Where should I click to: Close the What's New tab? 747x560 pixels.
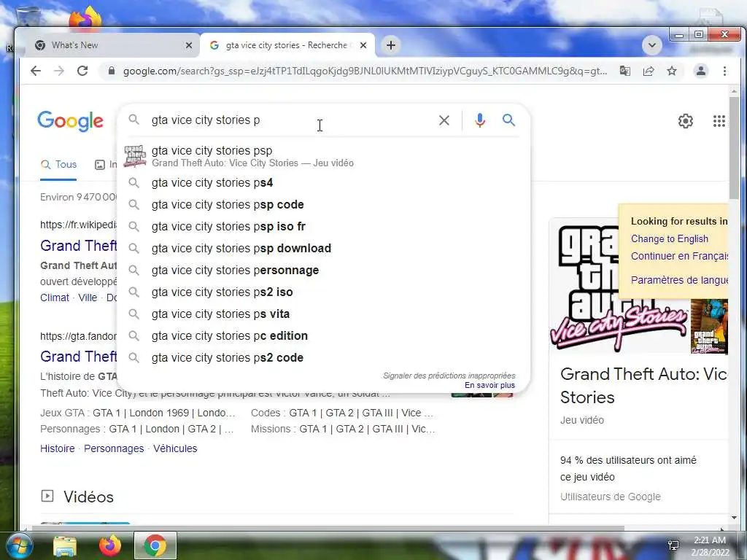pos(189,45)
